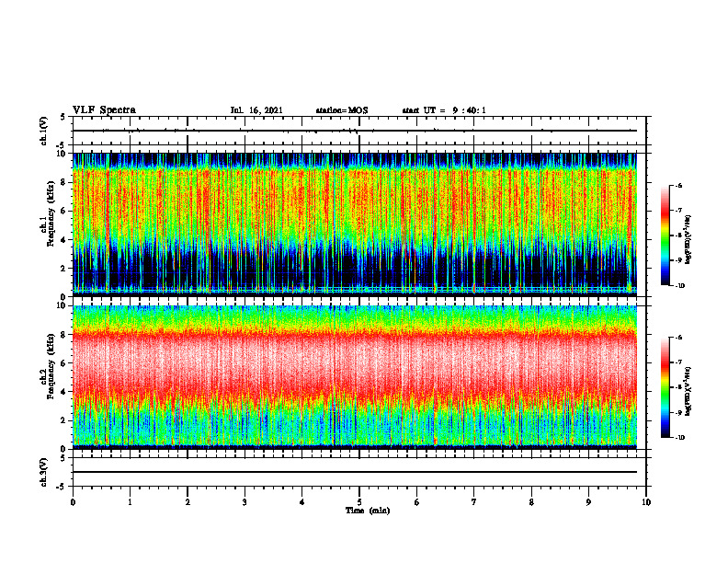Click the "ch.3(V)" waveform axis label
Screen dimensions: 728x563
[x=44, y=472]
